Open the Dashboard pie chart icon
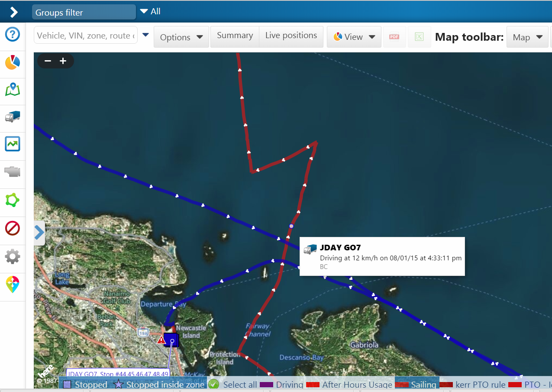552x392 pixels. tap(13, 62)
